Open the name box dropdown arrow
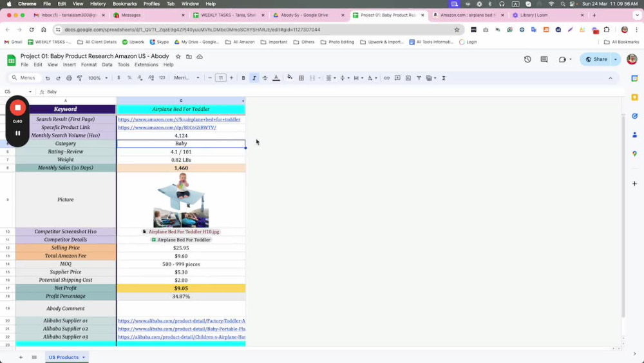644x363 pixels. 30,92
